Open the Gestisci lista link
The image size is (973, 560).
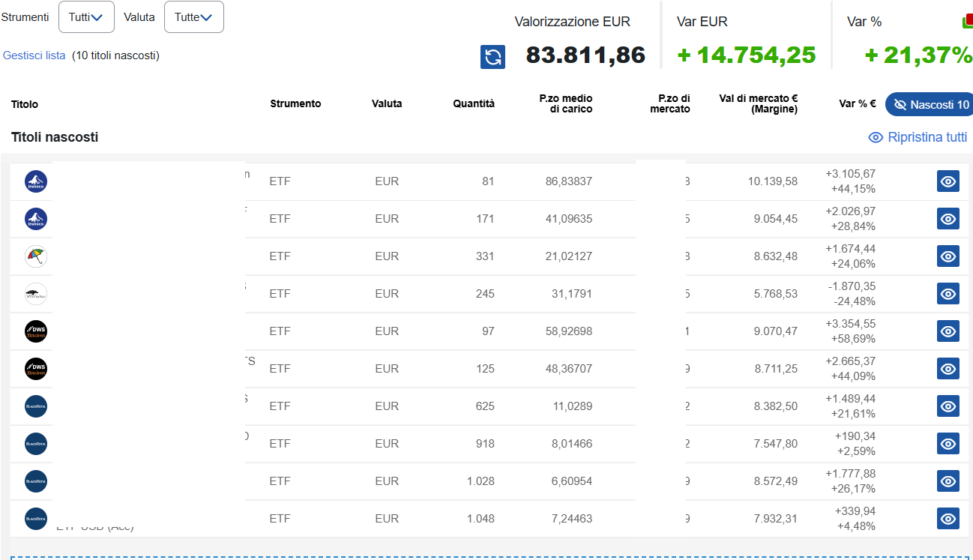point(34,55)
